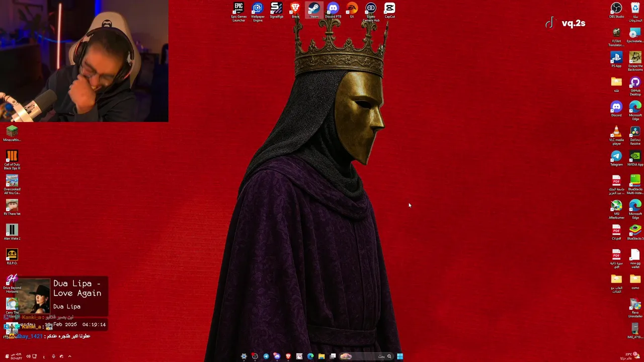
Task: Open the MSI Afterburner shortcut
Action: [x=616, y=209]
